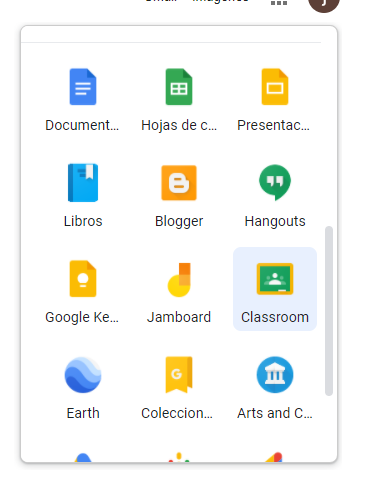Viewport: 365px width, 499px height.
Task: Launch Google Earth
Action: click(83, 385)
